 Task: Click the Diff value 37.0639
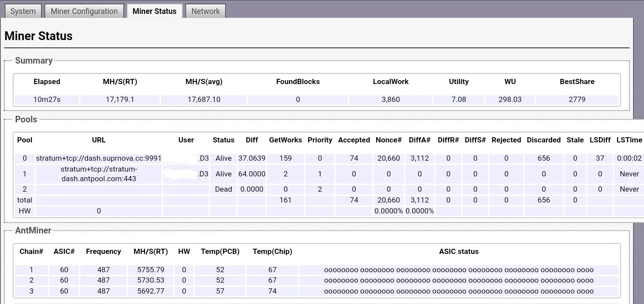[252, 159]
